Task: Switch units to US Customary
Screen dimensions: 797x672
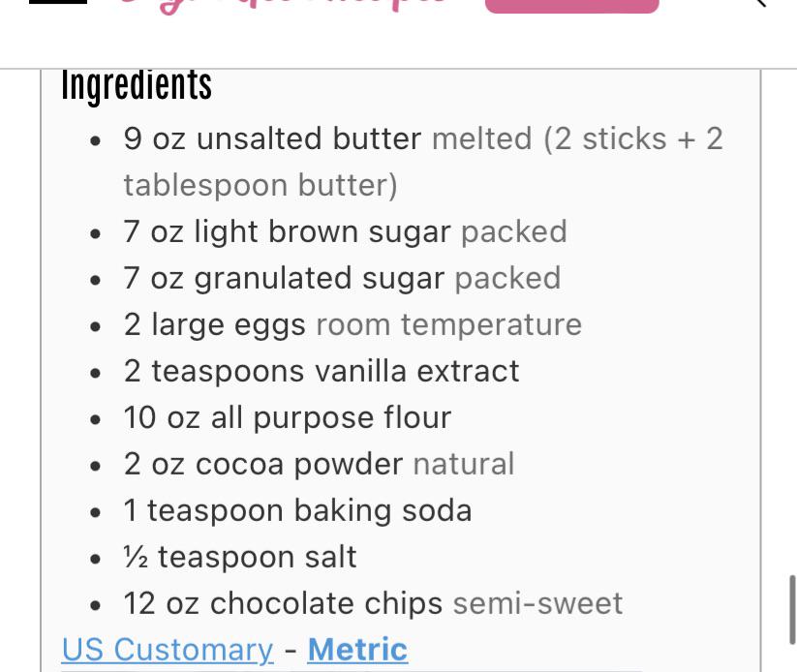Action: pos(167,649)
